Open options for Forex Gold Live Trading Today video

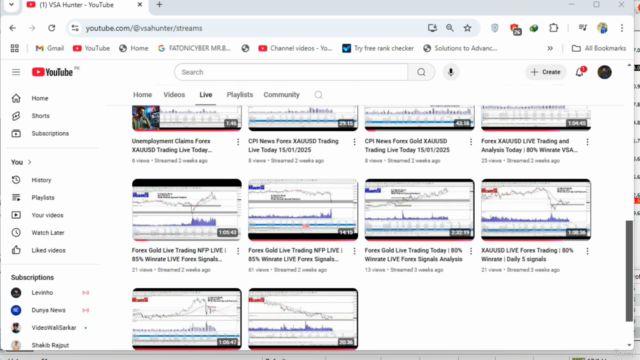471,251
